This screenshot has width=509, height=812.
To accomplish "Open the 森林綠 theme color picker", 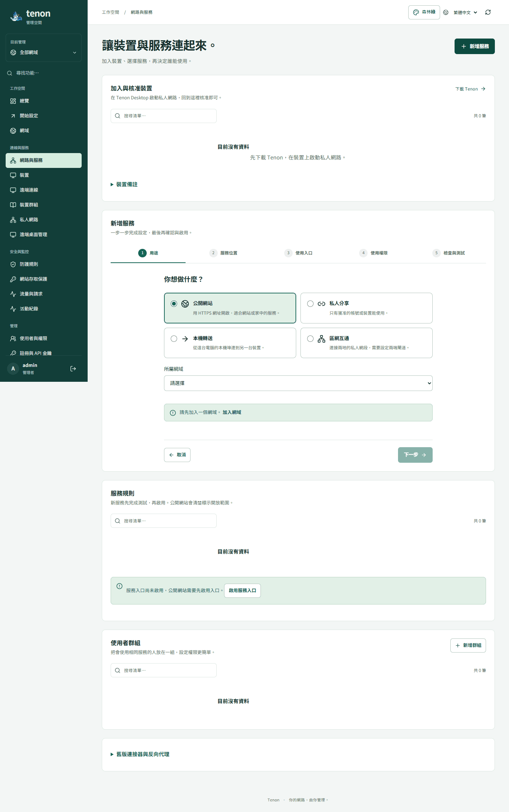I will [x=424, y=12].
